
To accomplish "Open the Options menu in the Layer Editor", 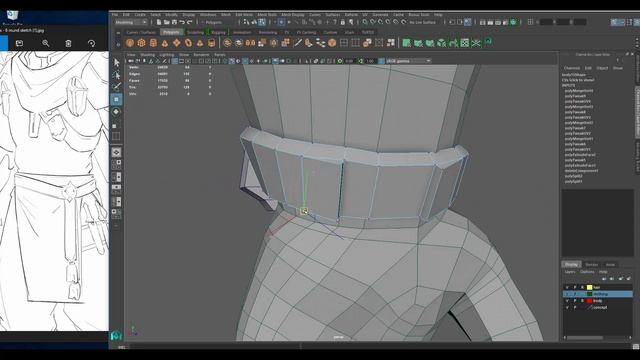I will (587, 272).
